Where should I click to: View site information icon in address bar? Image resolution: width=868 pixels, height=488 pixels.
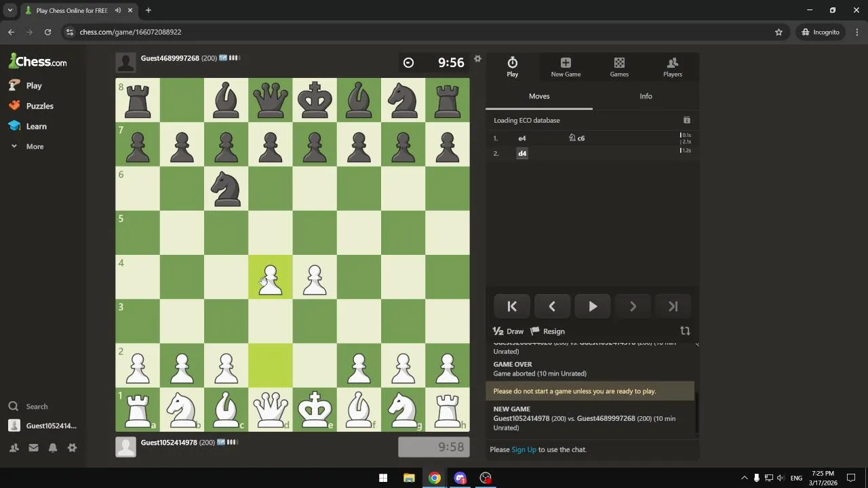(x=69, y=32)
